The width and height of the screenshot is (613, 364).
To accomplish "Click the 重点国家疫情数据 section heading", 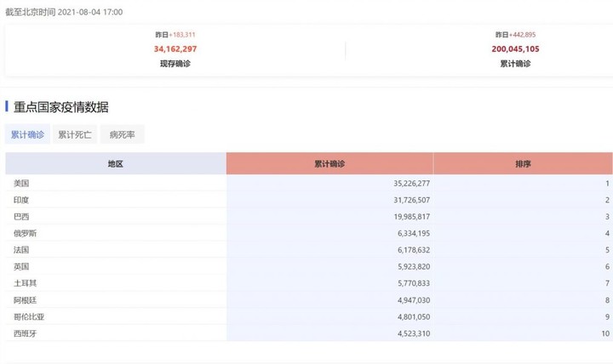I will [61, 106].
